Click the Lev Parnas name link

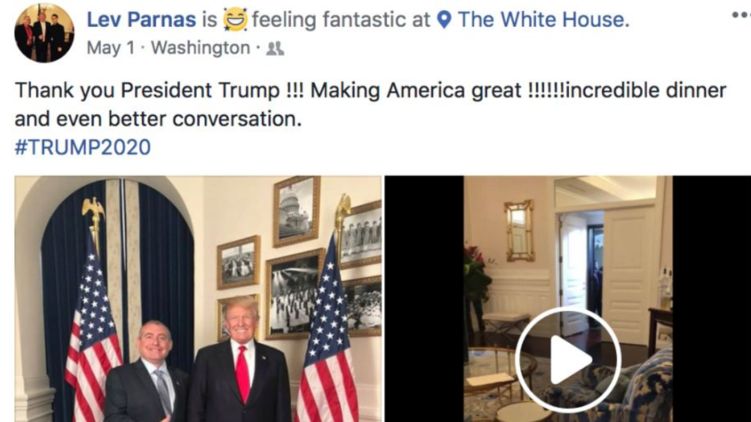pyautogui.click(x=141, y=20)
